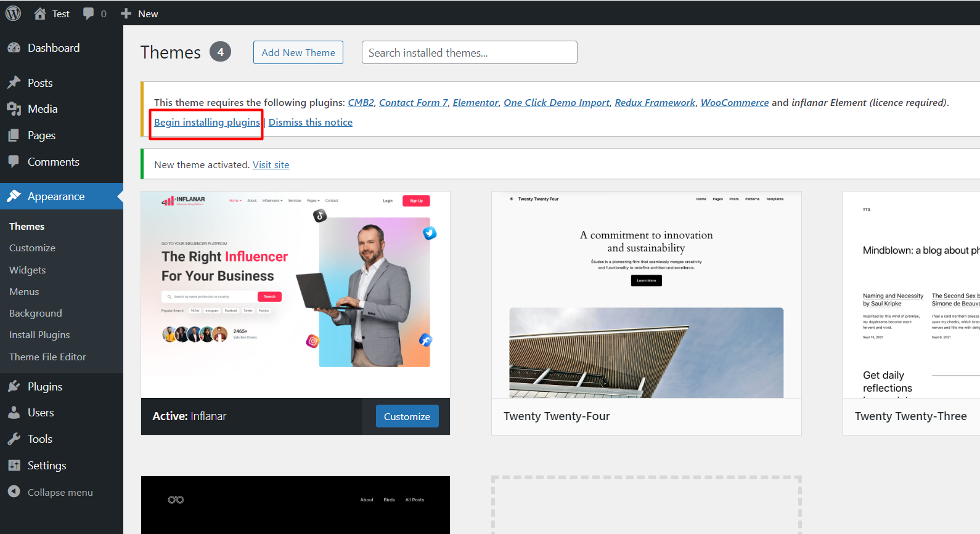Select Pages in sidebar
980x534 pixels.
41,136
